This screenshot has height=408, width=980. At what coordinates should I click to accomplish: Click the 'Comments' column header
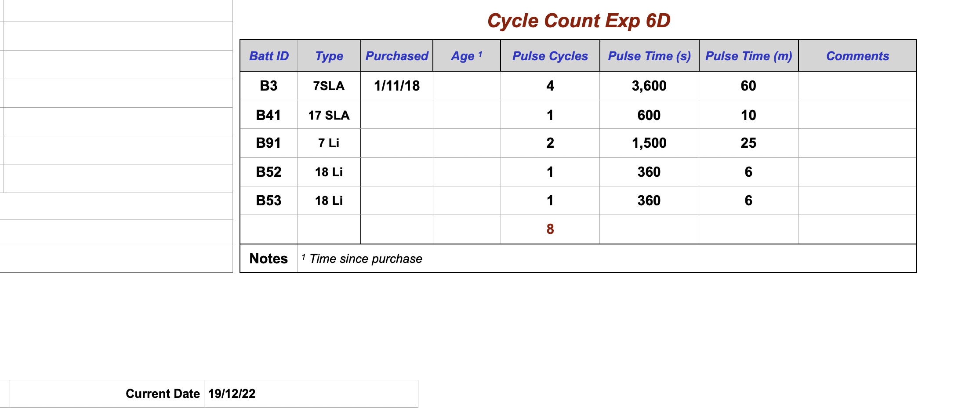point(857,56)
